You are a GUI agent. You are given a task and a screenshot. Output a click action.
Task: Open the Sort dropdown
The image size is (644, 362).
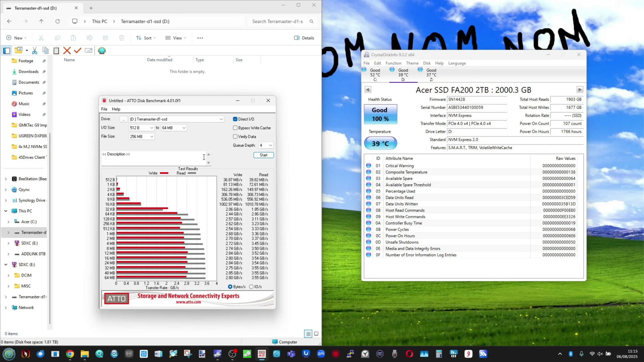tap(146, 38)
